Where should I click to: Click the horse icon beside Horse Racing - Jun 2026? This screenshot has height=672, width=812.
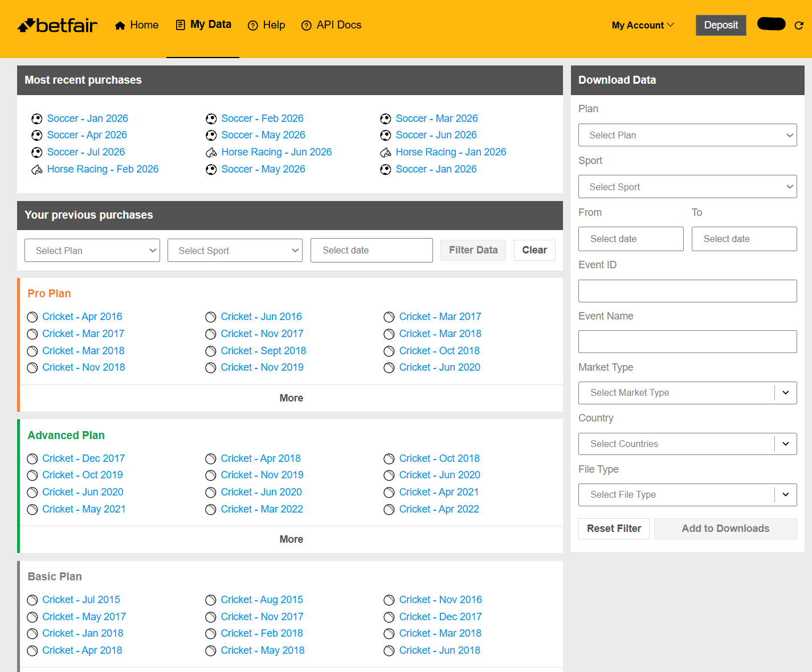(x=211, y=153)
